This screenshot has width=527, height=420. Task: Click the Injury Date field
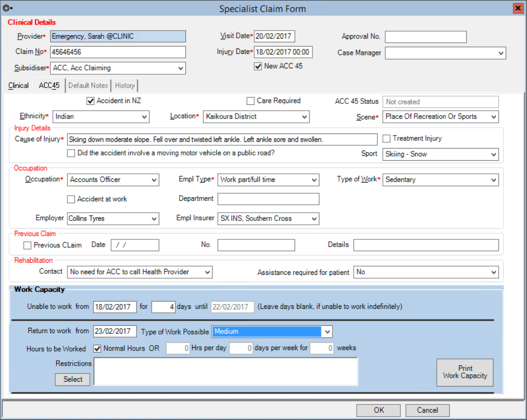tap(283, 52)
